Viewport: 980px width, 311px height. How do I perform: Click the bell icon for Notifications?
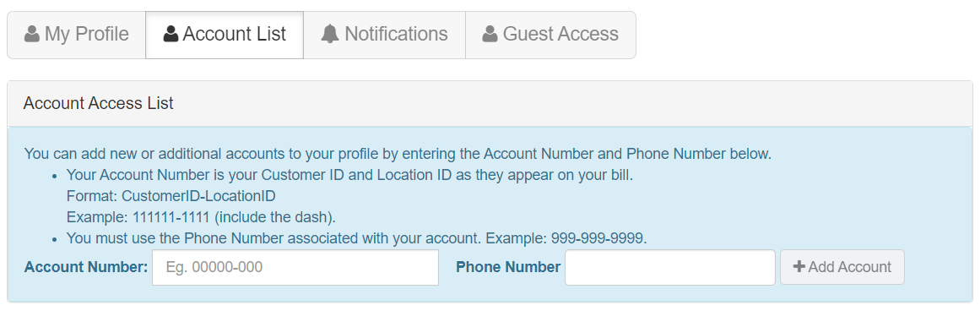click(x=329, y=34)
